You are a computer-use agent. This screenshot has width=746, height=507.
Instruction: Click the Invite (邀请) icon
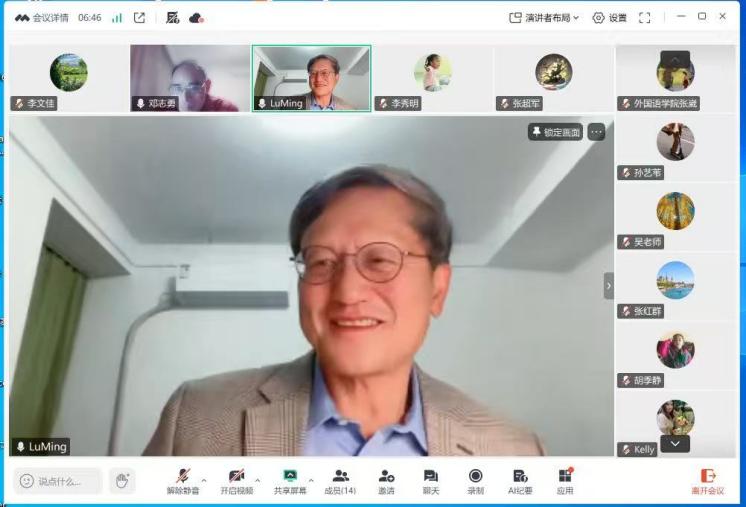(x=386, y=480)
